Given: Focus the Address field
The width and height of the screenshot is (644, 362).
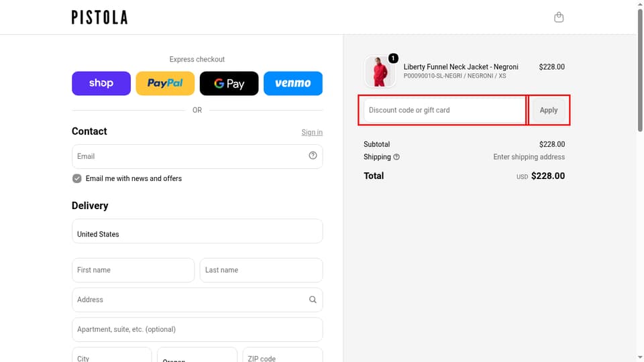Looking at the screenshot, I should pos(197,300).
